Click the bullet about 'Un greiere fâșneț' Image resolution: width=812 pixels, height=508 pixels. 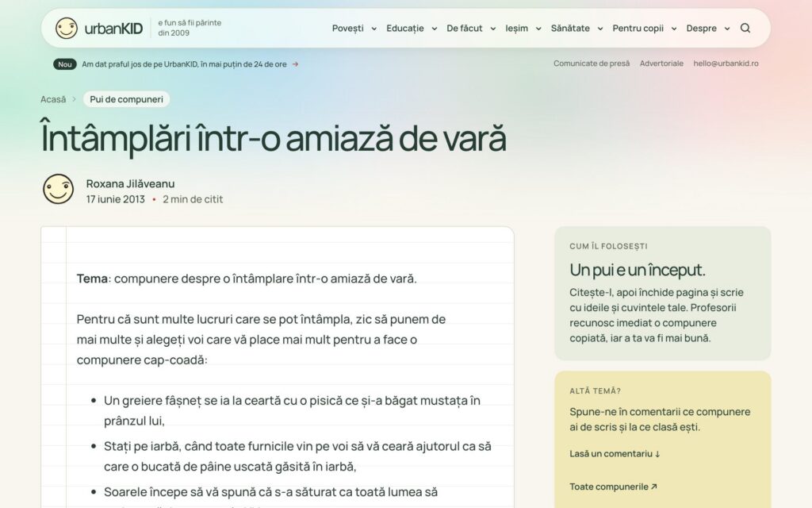[x=292, y=410]
